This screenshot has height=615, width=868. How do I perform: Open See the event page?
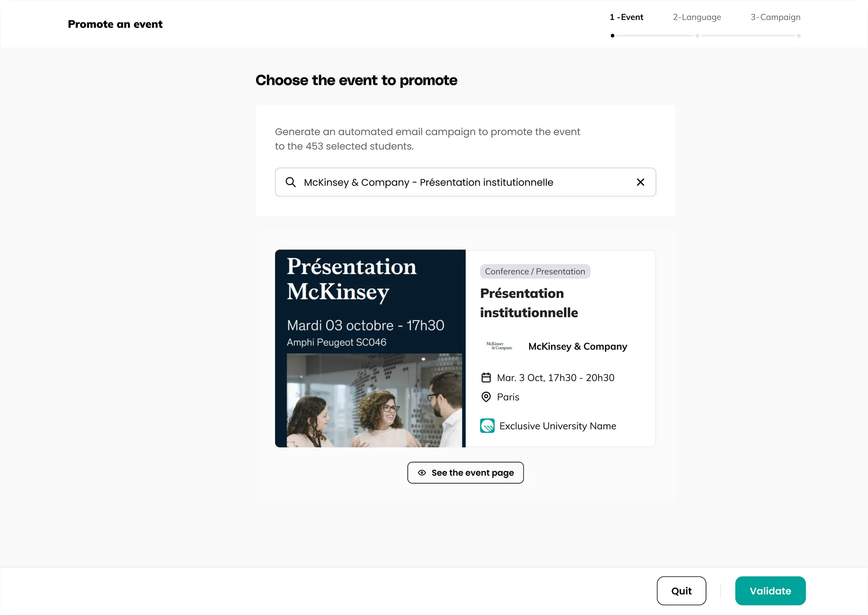click(x=465, y=473)
